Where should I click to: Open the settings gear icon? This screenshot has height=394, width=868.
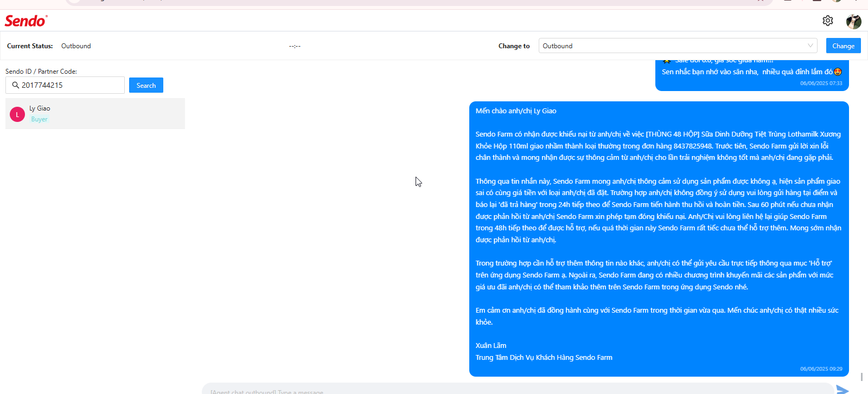828,21
